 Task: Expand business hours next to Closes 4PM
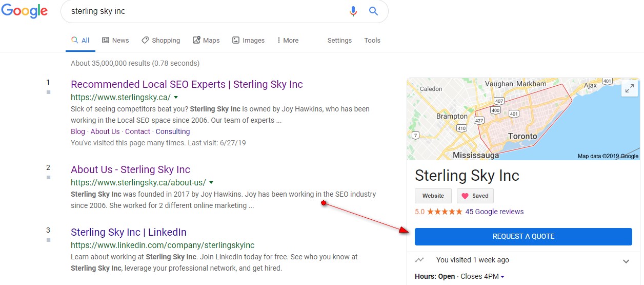coord(502,277)
